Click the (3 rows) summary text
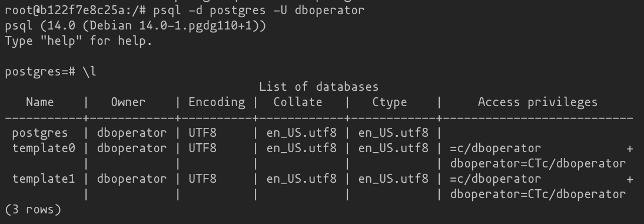This screenshot has width=644, height=224. tap(33, 210)
